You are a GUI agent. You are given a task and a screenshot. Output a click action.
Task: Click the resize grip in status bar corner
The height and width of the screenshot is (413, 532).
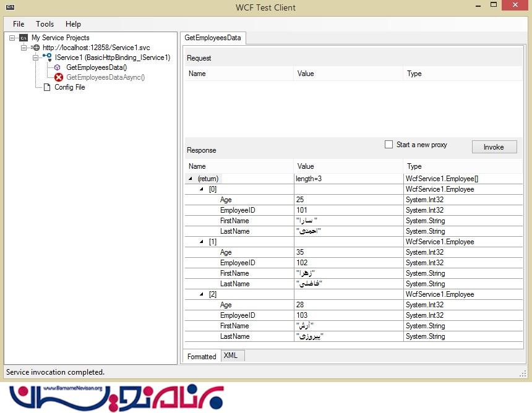[x=522, y=373]
